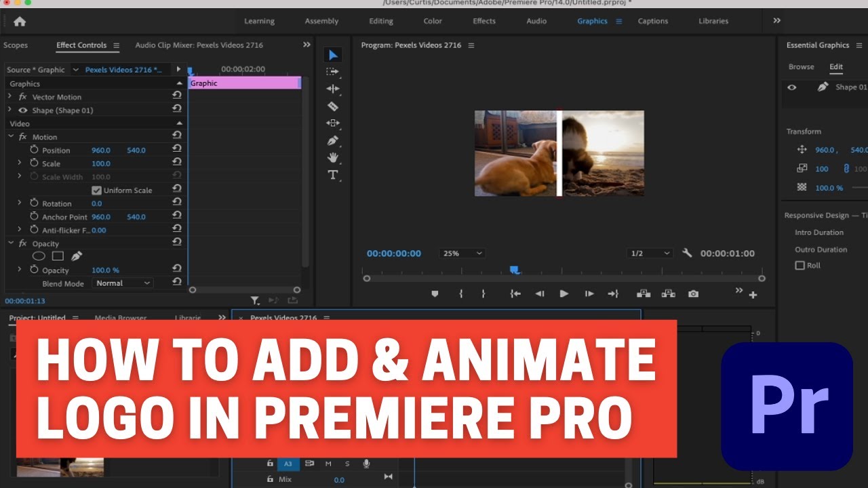Create a 4-point rectangle mask under Opacity
Image resolution: width=868 pixels, height=488 pixels.
point(58,256)
